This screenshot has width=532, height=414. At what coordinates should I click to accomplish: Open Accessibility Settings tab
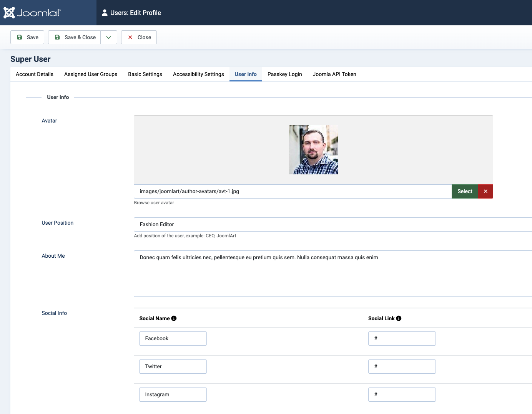point(198,74)
